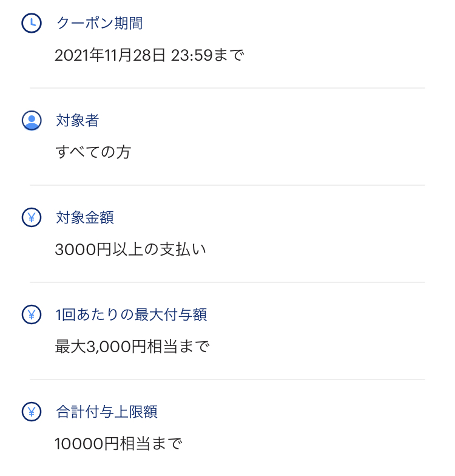Click the text すべての方
This screenshot has width=455, height=476.
pyautogui.click(x=93, y=152)
